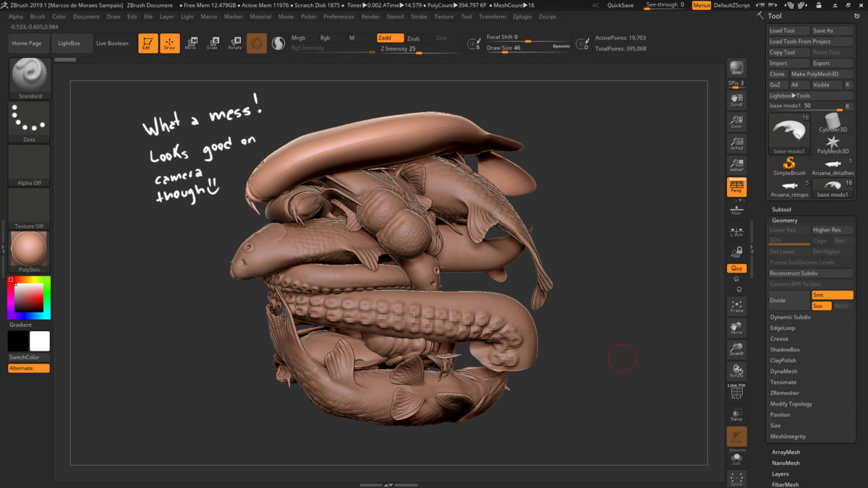Image resolution: width=868 pixels, height=488 pixels.
Task: Open the Zplugin menu
Action: click(x=522, y=16)
